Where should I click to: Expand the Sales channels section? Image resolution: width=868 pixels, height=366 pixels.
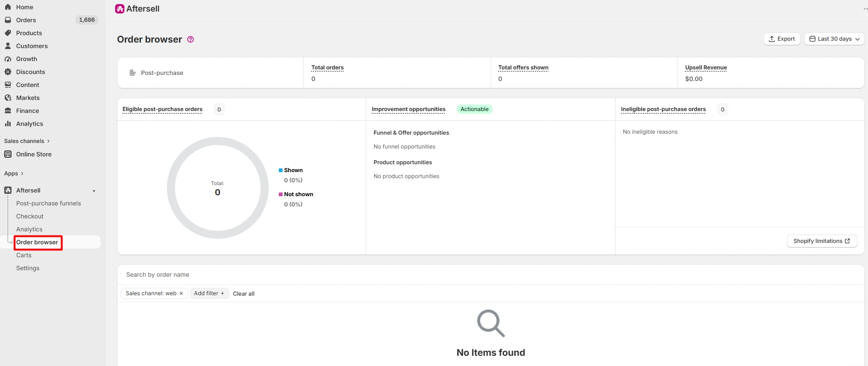[27, 141]
